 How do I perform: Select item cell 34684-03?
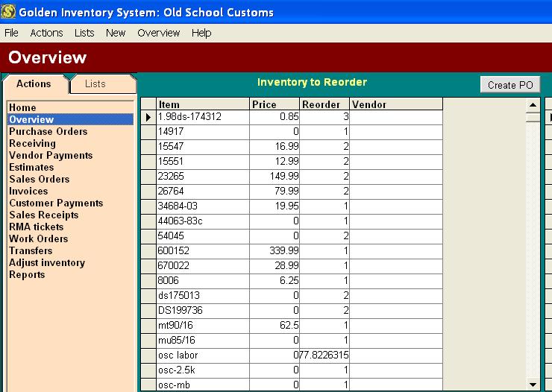point(203,206)
